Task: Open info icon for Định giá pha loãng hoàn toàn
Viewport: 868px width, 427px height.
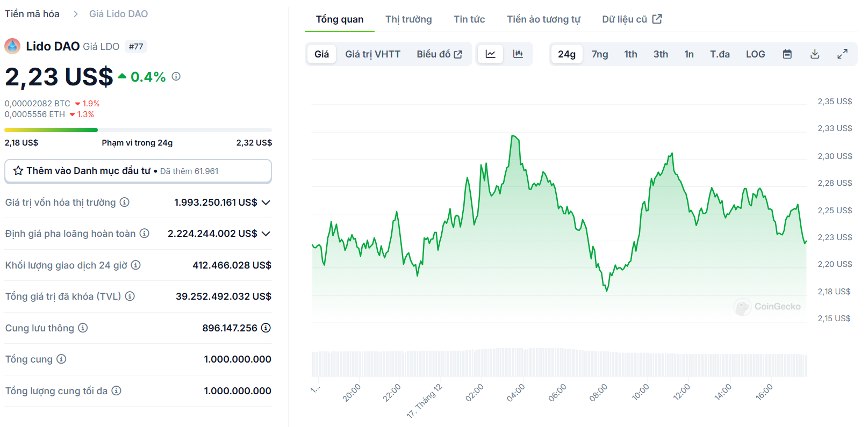Action: coord(145,233)
